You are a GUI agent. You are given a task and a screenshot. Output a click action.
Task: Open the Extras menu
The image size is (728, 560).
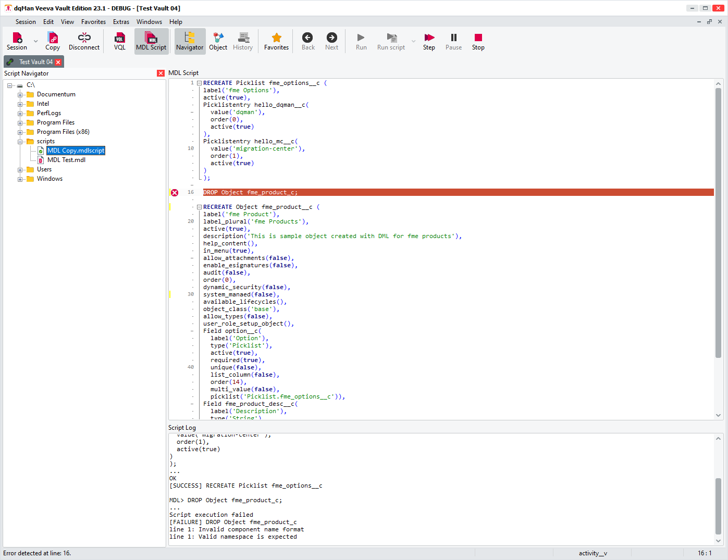[x=121, y=22]
